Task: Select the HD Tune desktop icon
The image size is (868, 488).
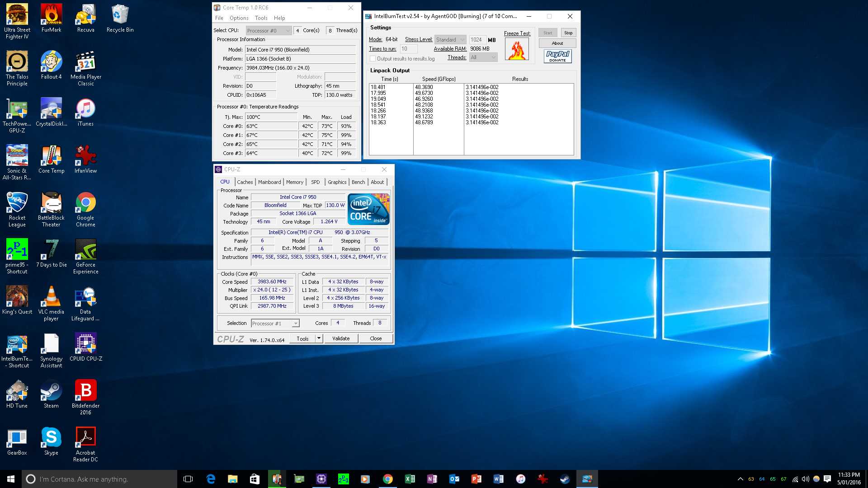Action: 17,394
